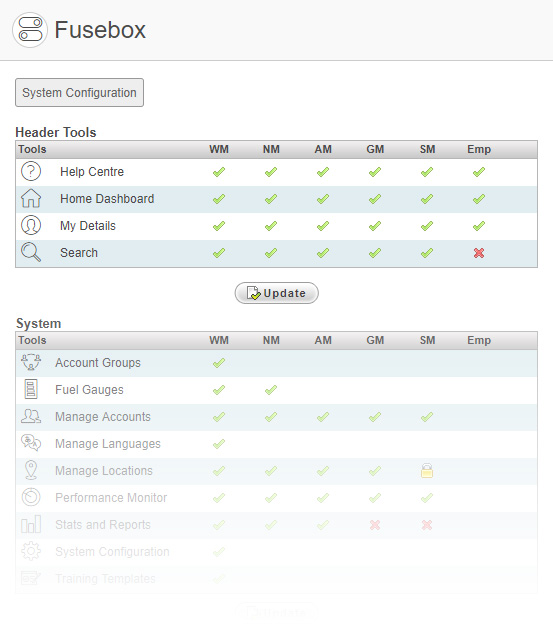Click the Fusebox title text
This screenshot has width=553, height=628.
[100, 30]
